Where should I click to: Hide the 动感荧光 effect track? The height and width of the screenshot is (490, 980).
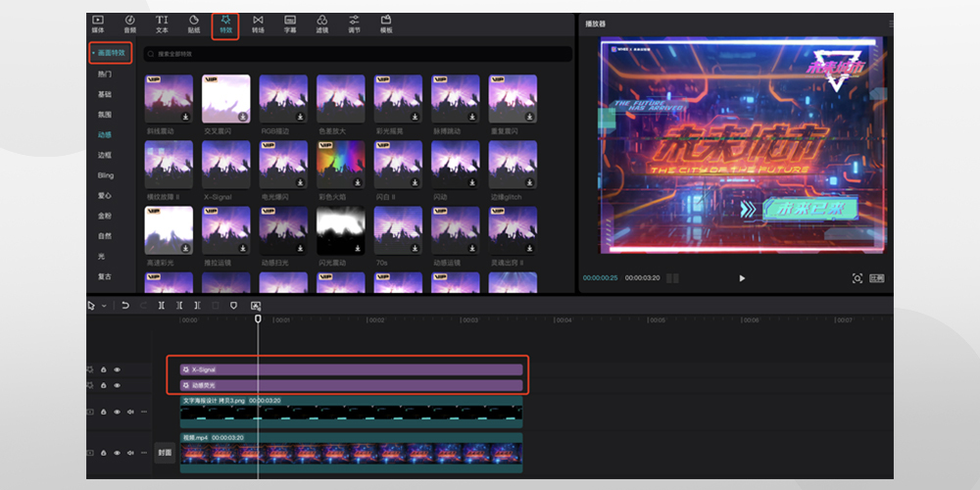[117, 385]
